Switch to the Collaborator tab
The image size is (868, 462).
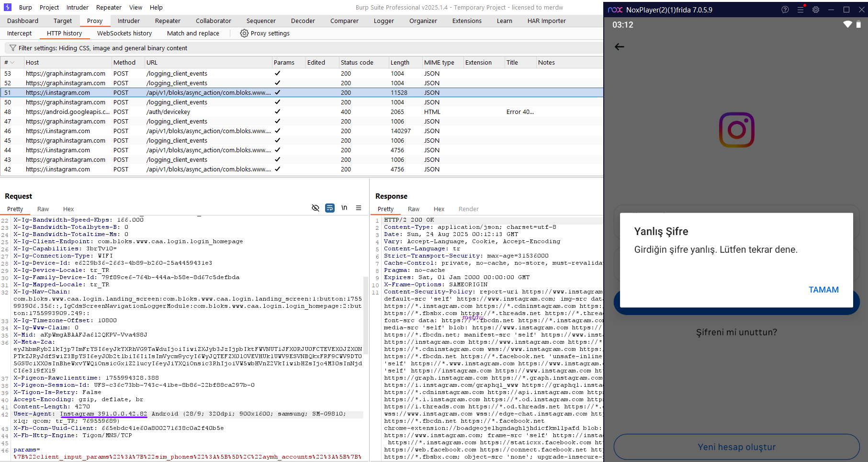click(x=214, y=21)
